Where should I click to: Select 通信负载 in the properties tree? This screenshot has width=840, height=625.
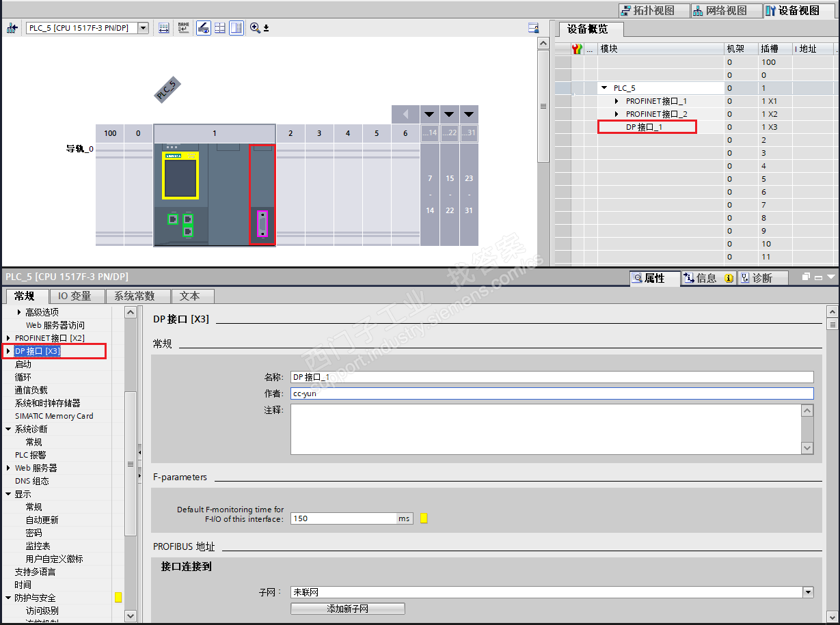(31, 390)
